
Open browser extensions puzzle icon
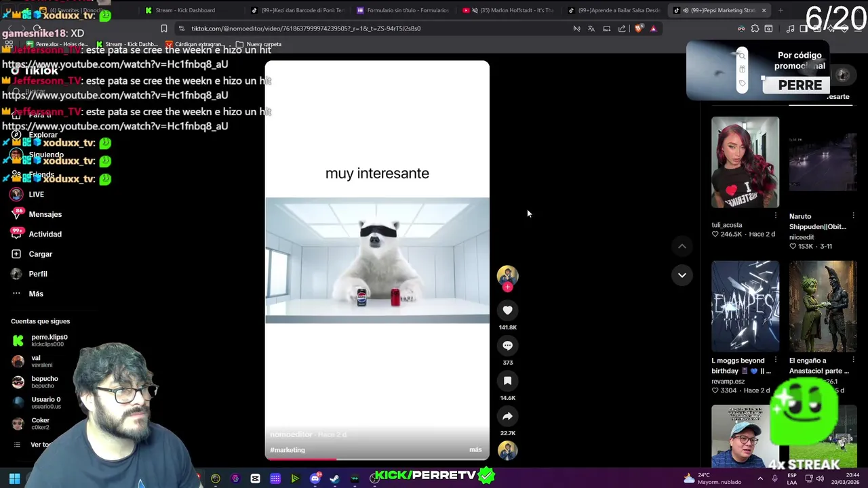point(755,28)
